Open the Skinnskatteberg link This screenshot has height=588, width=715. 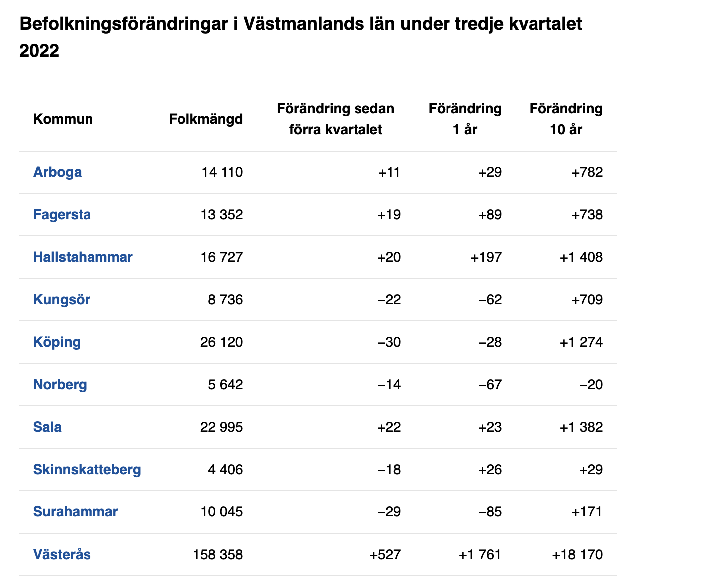click(87, 470)
